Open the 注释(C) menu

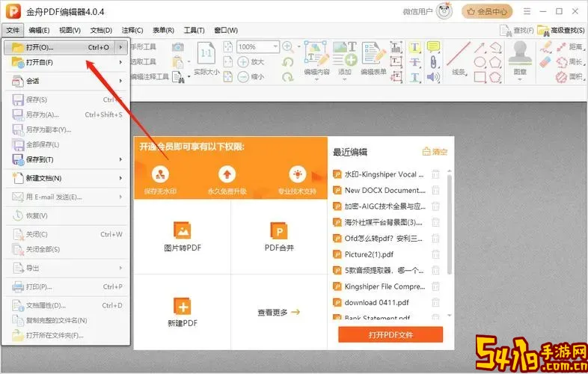coord(132,31)
